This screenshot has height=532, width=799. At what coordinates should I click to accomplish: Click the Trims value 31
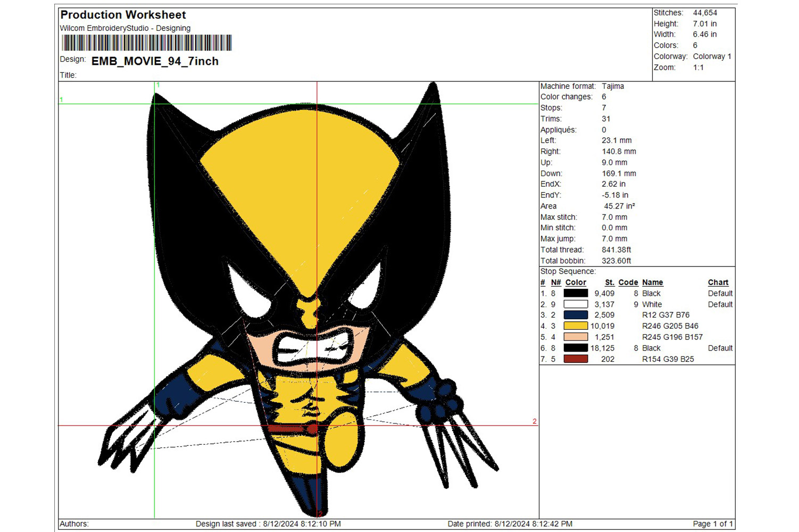606,119
